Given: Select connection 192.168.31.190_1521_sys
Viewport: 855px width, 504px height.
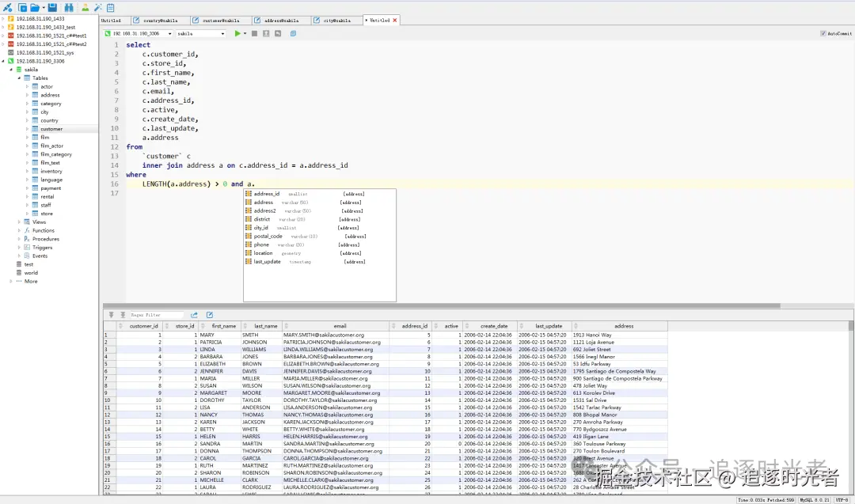Looking at the screenshot, I should tap(44, 53).
